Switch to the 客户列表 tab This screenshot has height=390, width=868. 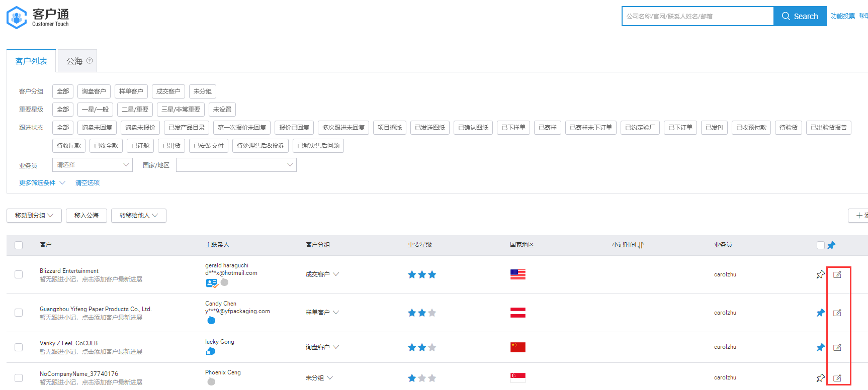[31, 61]
